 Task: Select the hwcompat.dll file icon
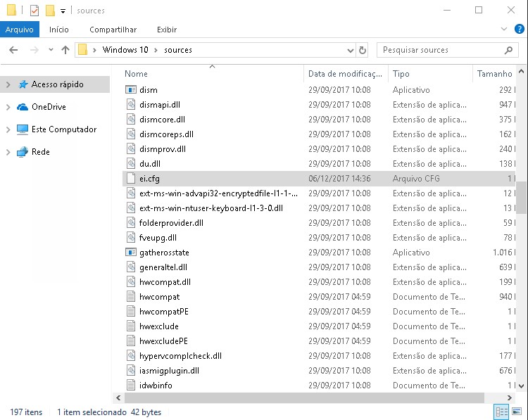[131, 282]
